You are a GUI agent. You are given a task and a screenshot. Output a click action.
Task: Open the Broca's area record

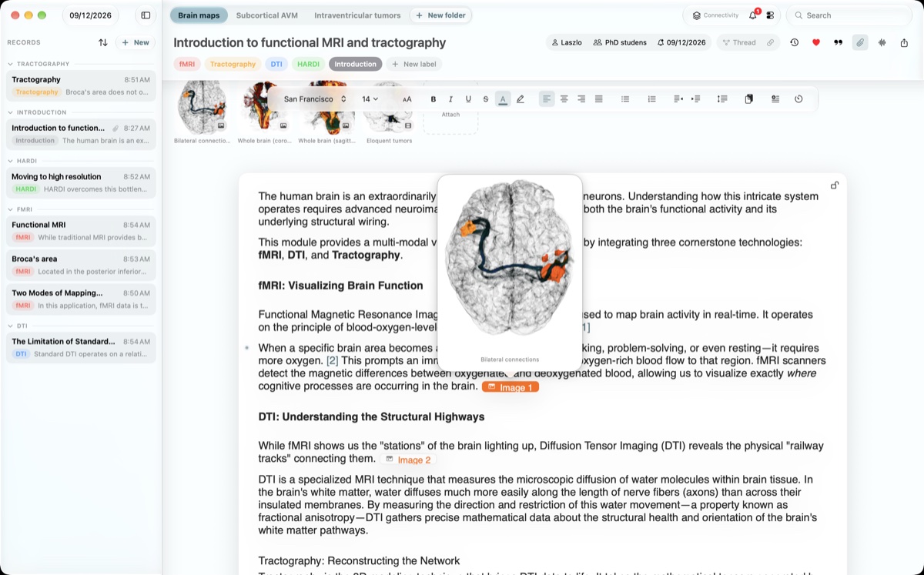(81, 265)
